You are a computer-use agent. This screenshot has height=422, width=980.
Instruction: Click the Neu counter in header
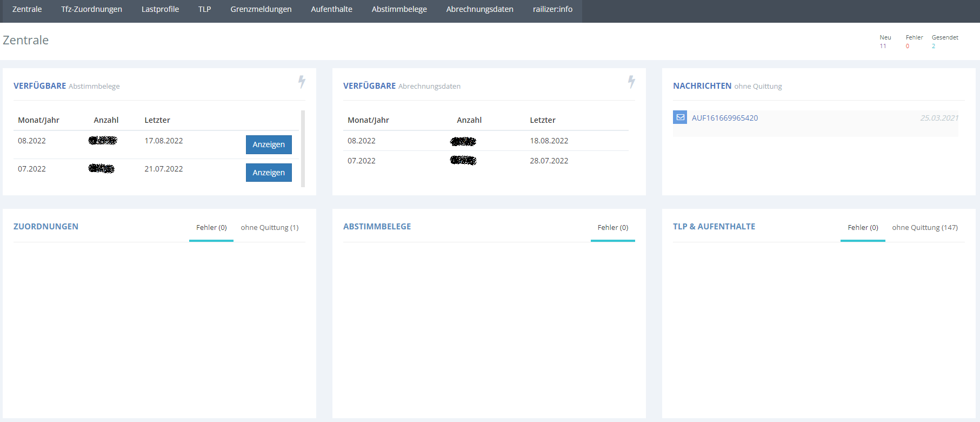pyautogui.click(x=885, y=42)
